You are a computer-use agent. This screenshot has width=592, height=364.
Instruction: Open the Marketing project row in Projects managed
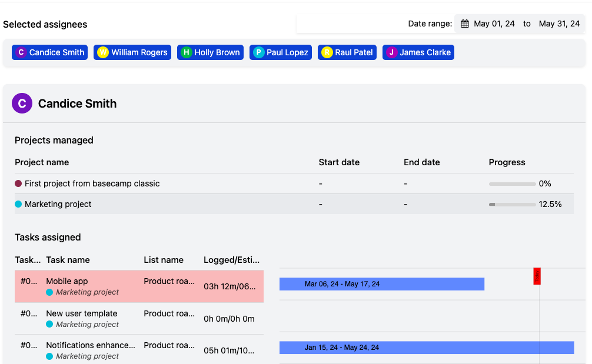294,204
